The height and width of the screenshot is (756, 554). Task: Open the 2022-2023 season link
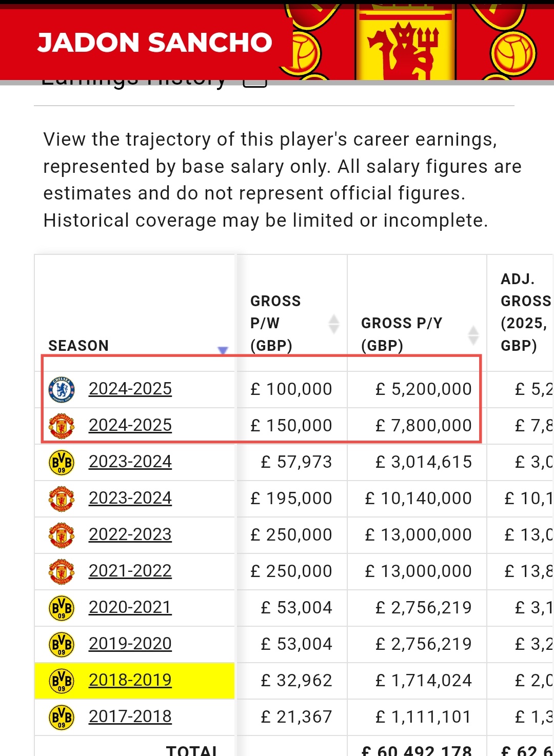tap(130, 534)
